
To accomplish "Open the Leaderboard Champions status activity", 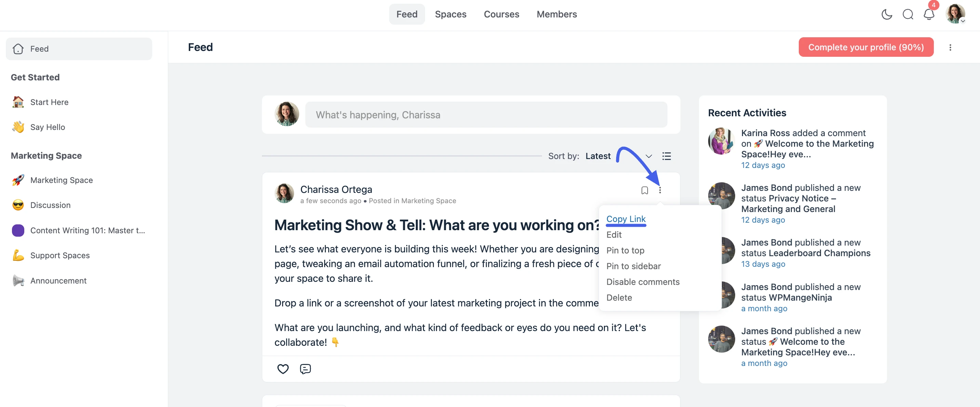I will click(805, 248).
